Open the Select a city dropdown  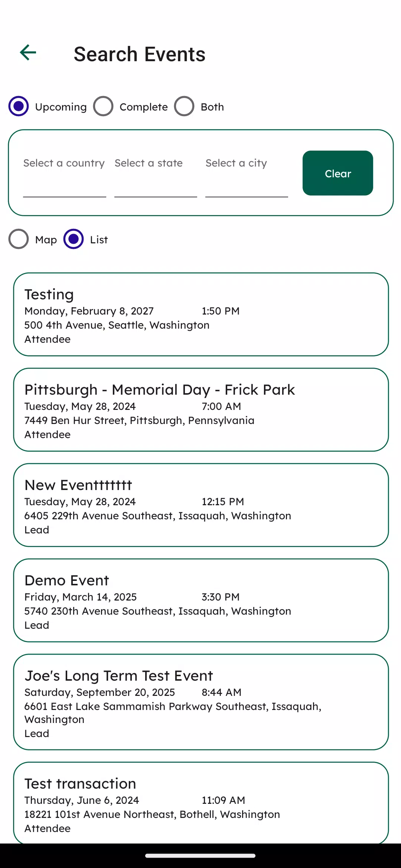pos(247,174)
